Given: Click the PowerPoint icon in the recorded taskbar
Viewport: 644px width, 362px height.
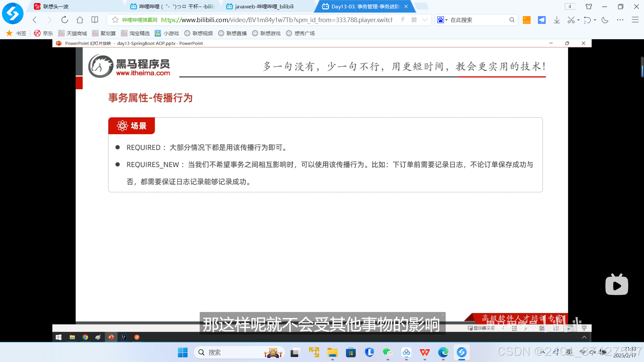Looking at the screenshot, I should coord(111,337).
